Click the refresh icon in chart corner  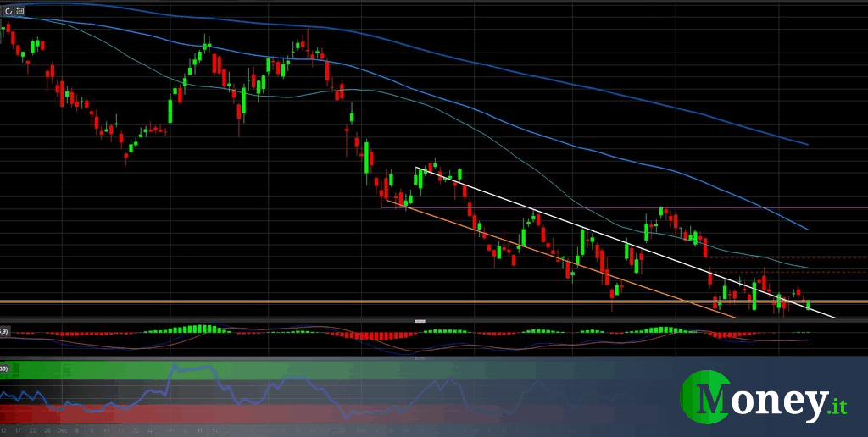tap(8, 11)
